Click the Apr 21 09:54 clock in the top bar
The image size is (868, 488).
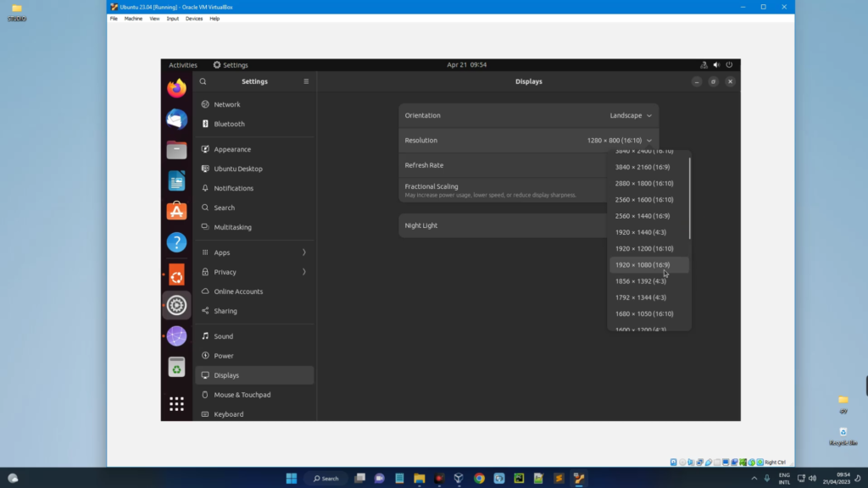(x=467, y=64)
